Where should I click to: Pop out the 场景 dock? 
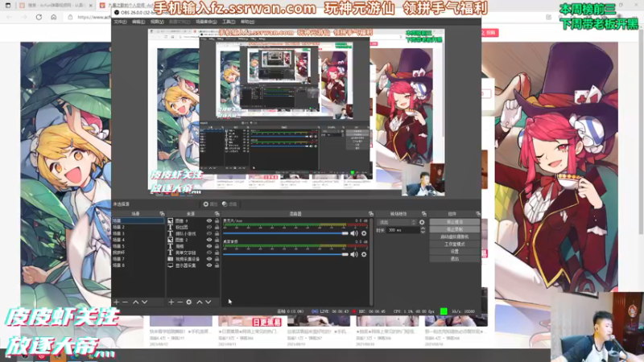tap(162, 214)
